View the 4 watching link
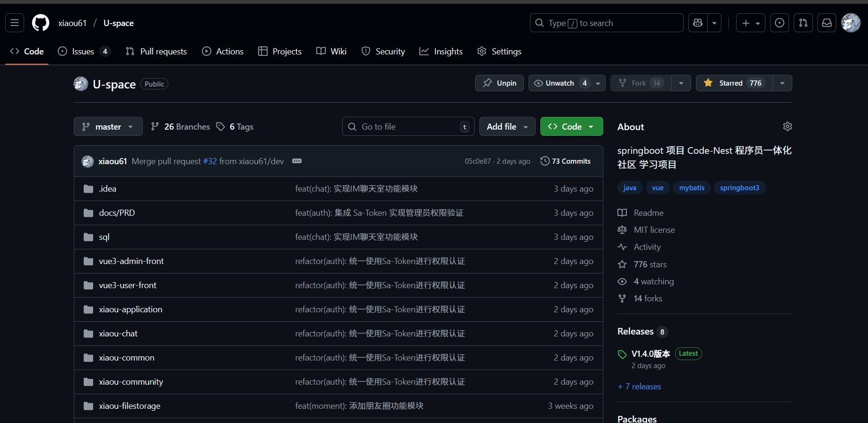Screen dimensions: 868x423 646,282
